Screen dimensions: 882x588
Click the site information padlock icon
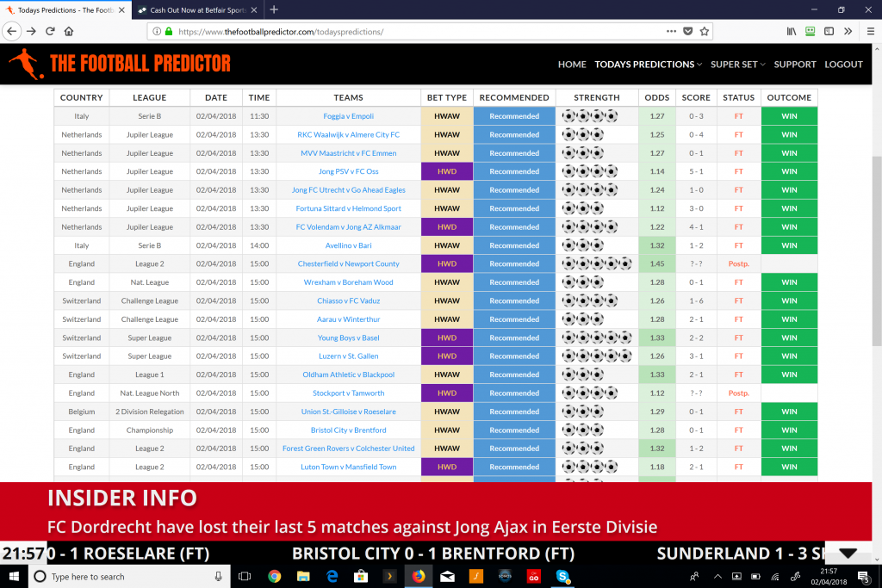pyautogui.click(x=167, y=30)
